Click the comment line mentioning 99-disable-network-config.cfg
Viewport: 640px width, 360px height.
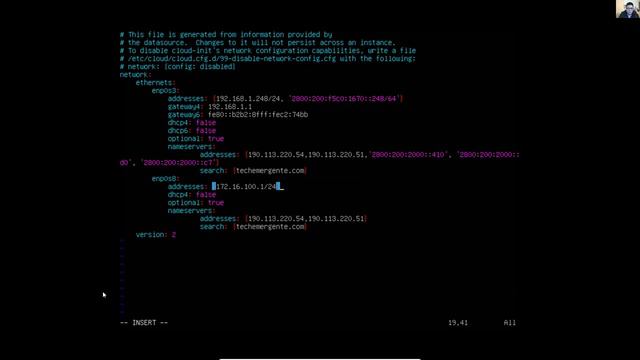tap(268, 59)
